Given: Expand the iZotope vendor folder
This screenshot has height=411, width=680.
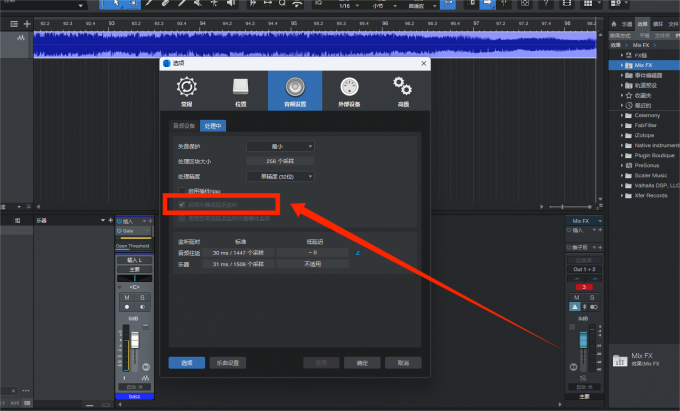Looking at the screenshot, I should click(x=622, y=135).
